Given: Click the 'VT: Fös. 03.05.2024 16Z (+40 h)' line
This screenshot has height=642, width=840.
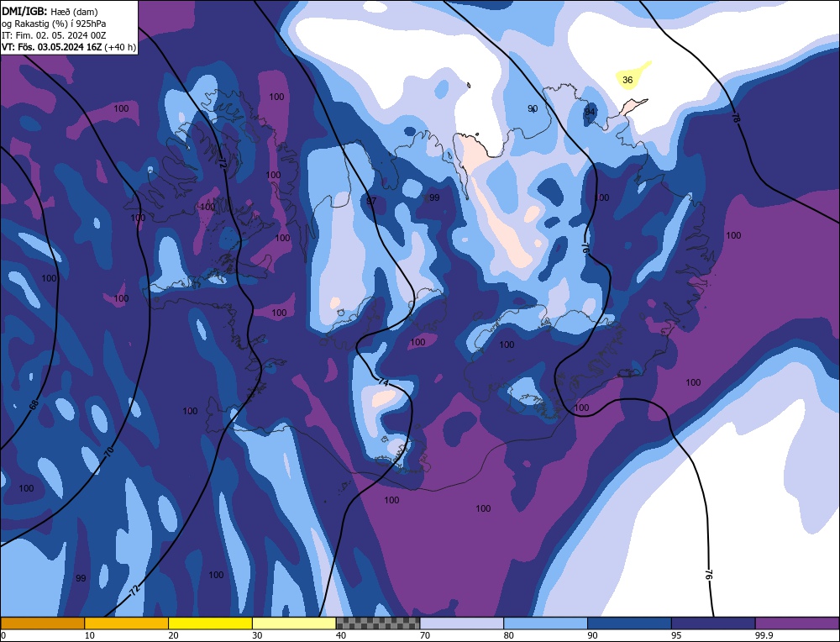Looking at the screenshot, I should coord(69,47).
